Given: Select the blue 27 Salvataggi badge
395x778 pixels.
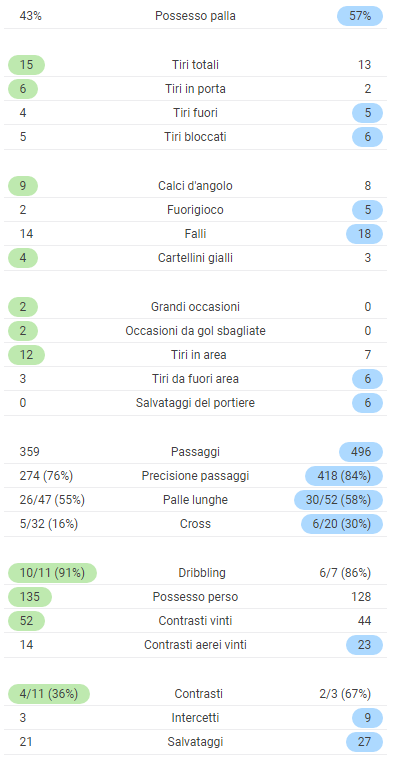Looking at the screenshot, I should pyautogui.click(x=364, y=742).
